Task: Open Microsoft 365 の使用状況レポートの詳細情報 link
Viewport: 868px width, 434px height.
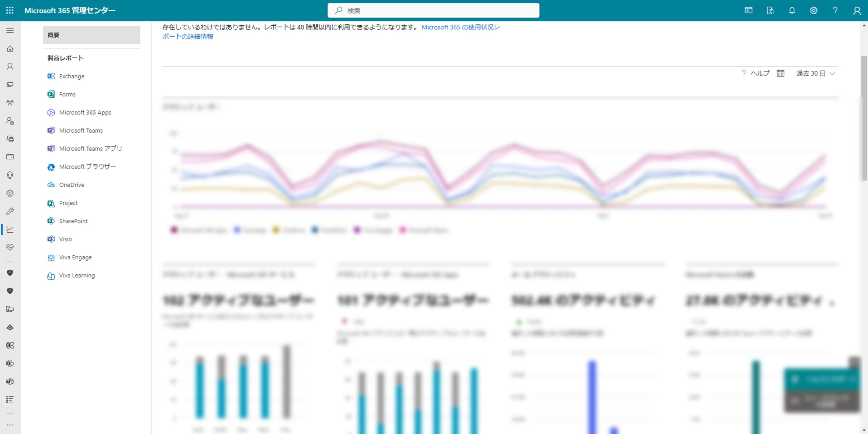Action: click(331, 32)
